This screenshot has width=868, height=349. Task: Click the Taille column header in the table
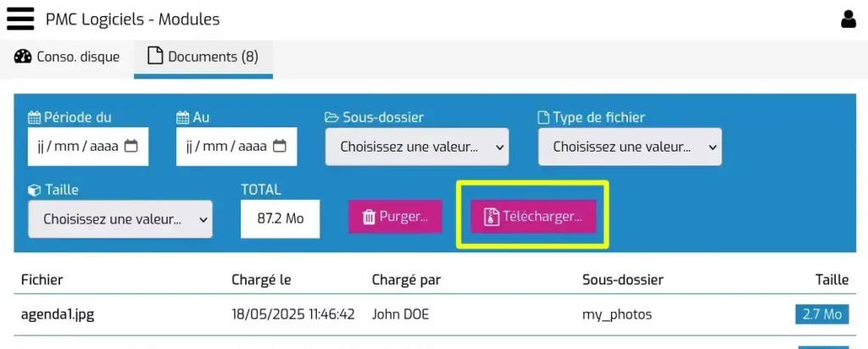(x=832, y=280)
